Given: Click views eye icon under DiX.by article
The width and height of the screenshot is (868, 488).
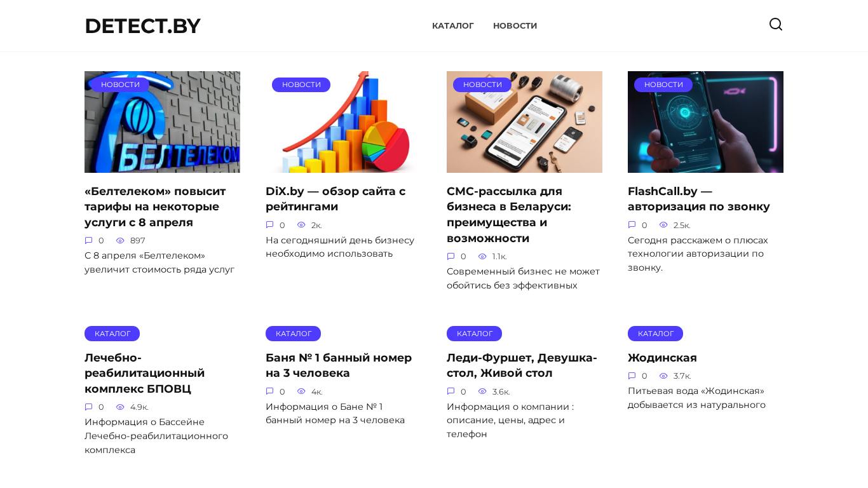Looking at the screenshot, I should [301, 225].
